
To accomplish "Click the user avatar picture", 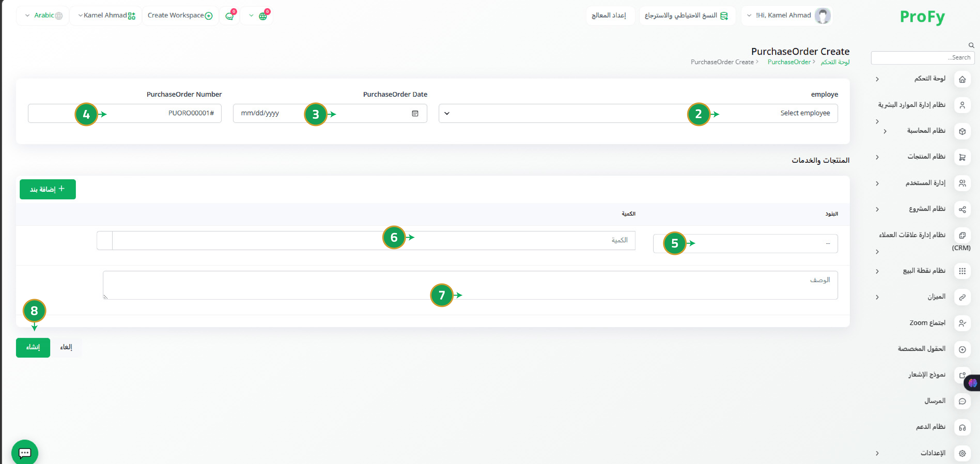I will (822, 16).
